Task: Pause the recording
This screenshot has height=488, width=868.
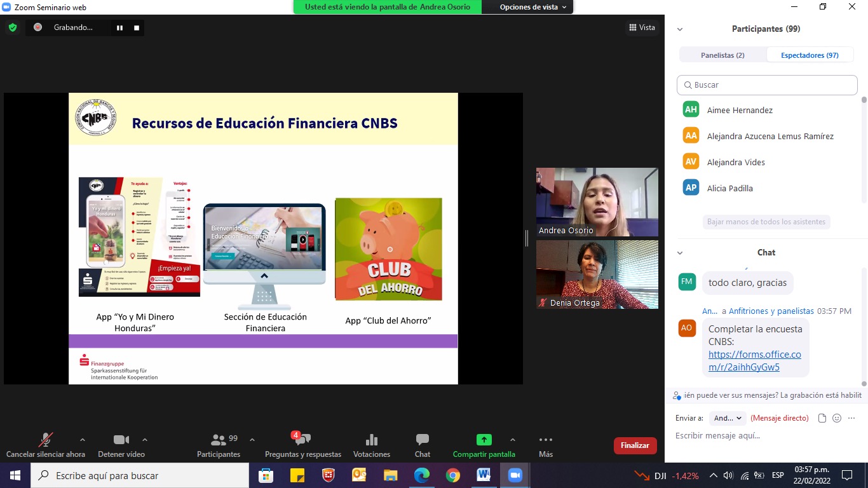Action: (x=119, y=27)
